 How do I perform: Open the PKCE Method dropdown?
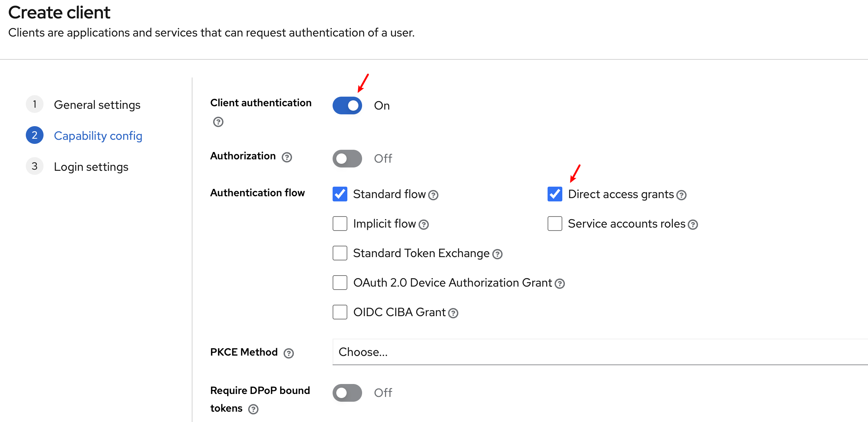590,352
